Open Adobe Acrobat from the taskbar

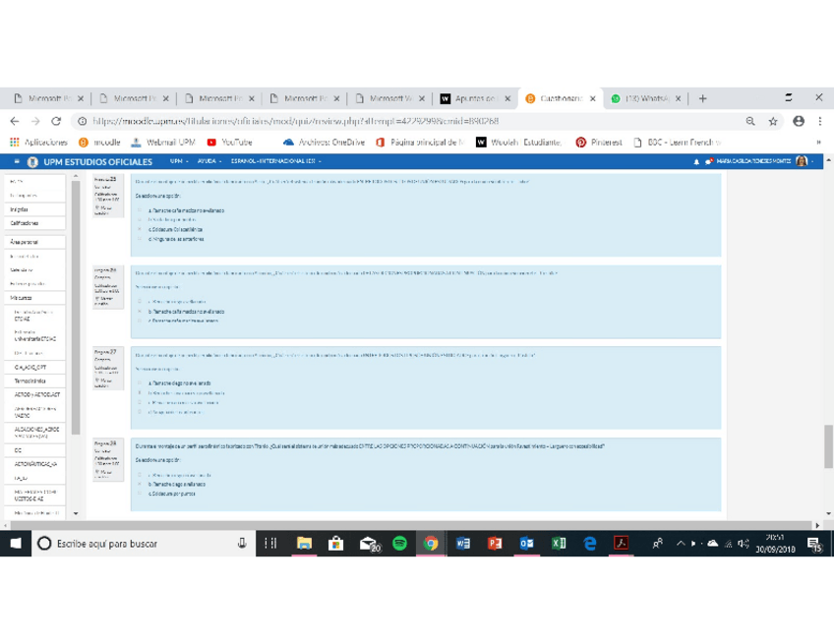pos(621,543)
